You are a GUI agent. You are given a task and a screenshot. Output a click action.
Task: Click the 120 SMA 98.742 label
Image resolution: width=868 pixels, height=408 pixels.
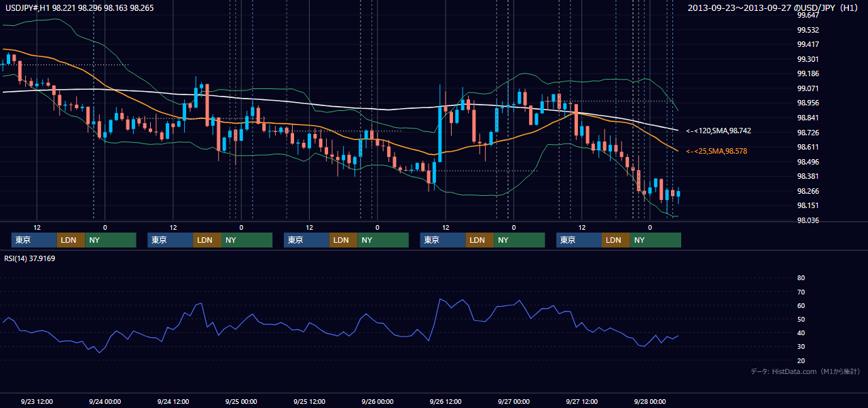pos(719,131)
